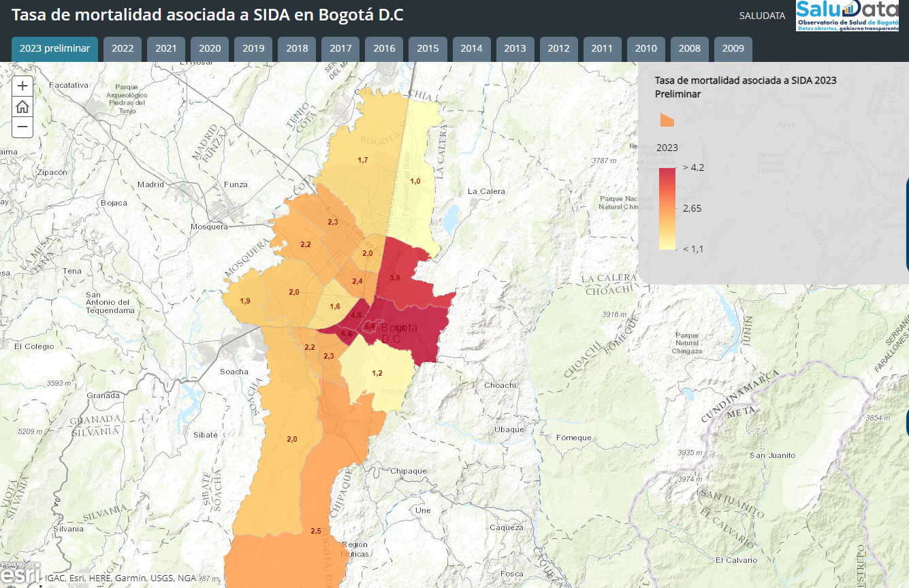The width and height of the screenshot is (909, 588).
Task: Click the > 4,2 legend label
Action: (x=693, y=167)
